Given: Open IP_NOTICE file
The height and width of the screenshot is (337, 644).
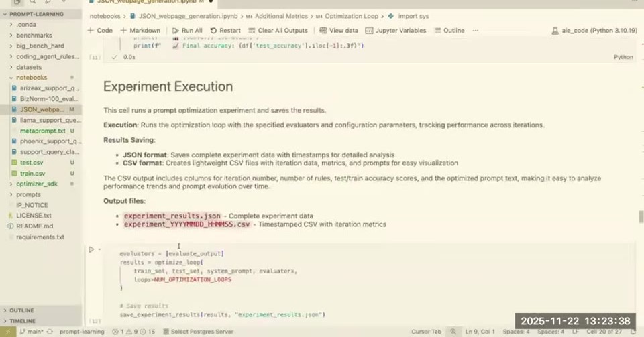Looking at the screenshot, I should tap(41, 205).
